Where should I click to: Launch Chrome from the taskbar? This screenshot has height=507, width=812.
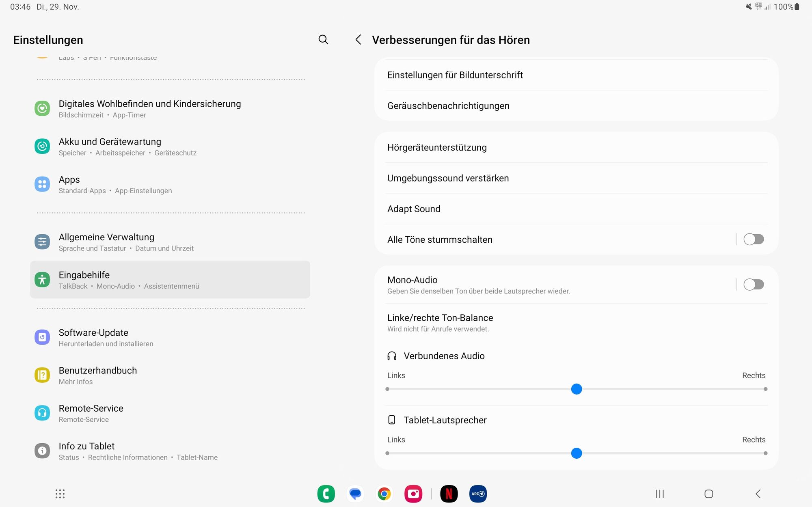click(384, 494)
